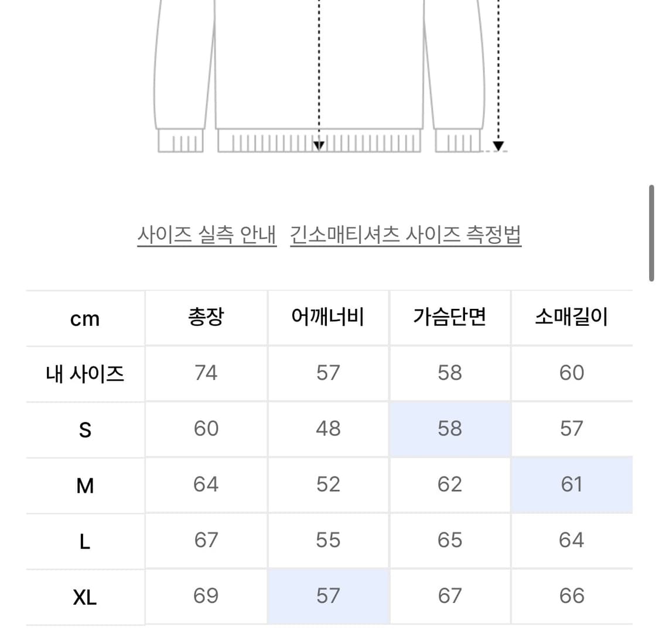Select the 어깨너비 column header

[328, 317]
